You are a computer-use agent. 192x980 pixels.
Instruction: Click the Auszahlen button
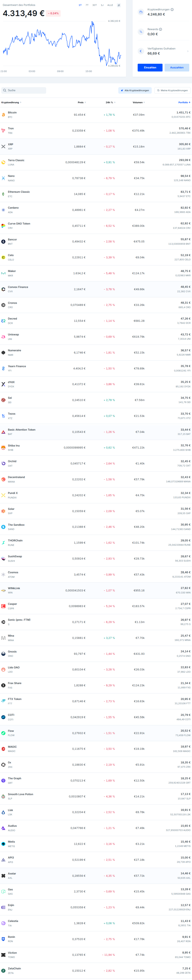click(x=177, y=67)
